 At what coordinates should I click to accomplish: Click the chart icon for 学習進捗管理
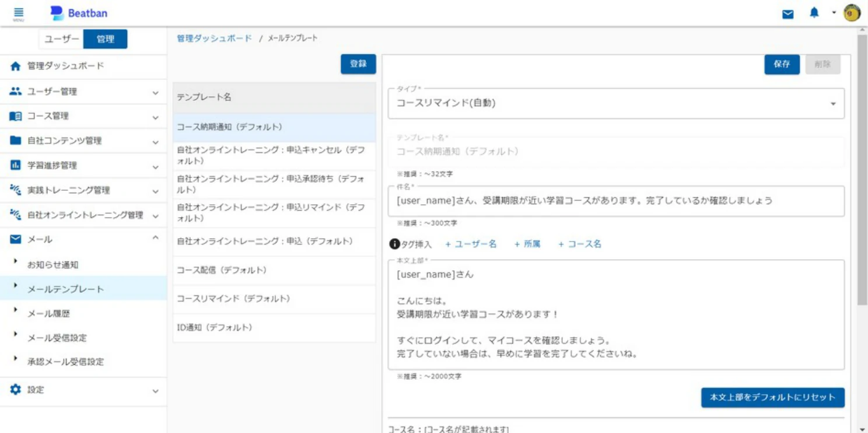[16, 165]
